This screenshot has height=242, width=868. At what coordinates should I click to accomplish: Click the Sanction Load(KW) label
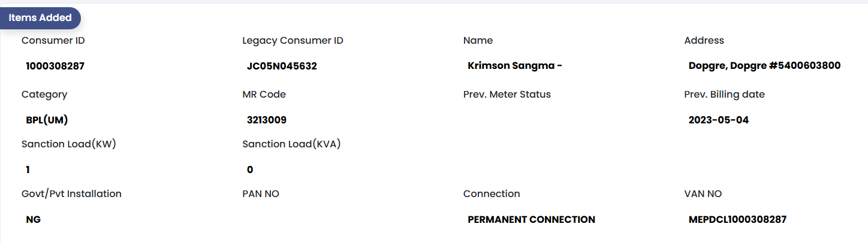pos(68,144)
